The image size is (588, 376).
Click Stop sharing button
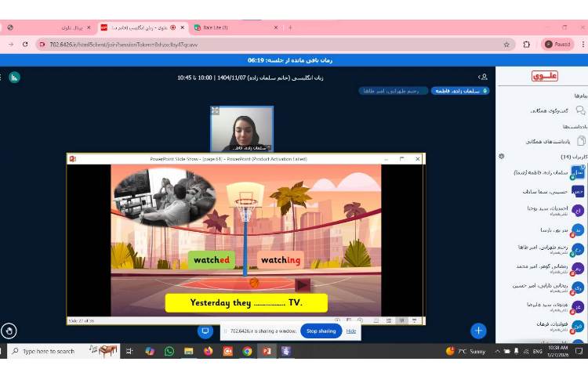(321, 331)
